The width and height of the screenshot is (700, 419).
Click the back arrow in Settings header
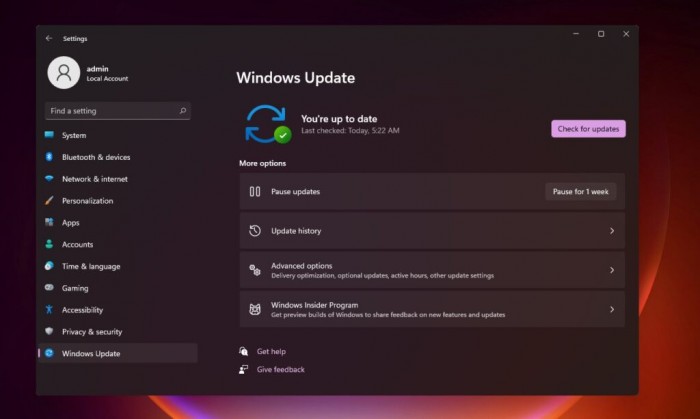coord(49,38)
